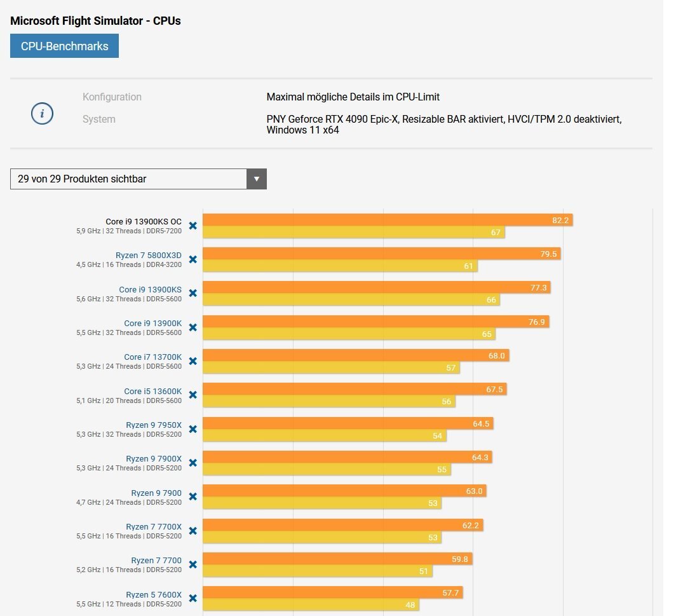Click 'Maximal mögliche Details im CPU-Limit' text
The height and width of the screenshot is (616, 676).
click(x=353, y=97)
